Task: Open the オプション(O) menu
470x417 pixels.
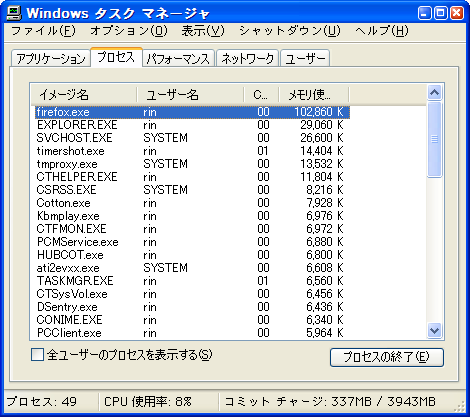Action: pos(129,31)
